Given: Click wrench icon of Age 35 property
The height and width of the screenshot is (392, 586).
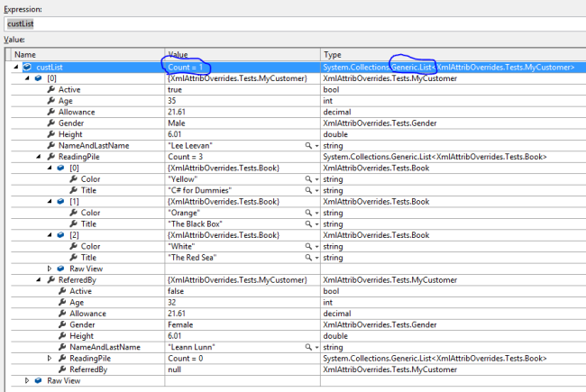Looking at the screenshot, I should pos(51,101).
